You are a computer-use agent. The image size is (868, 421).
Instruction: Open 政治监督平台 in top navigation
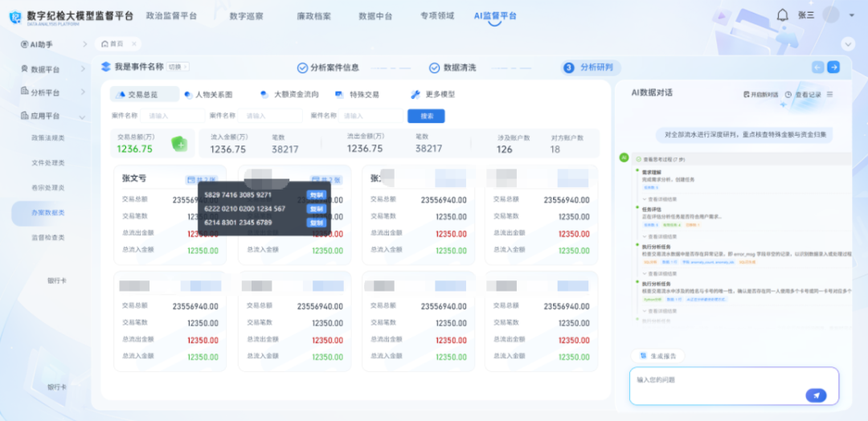tap(171, 16)
